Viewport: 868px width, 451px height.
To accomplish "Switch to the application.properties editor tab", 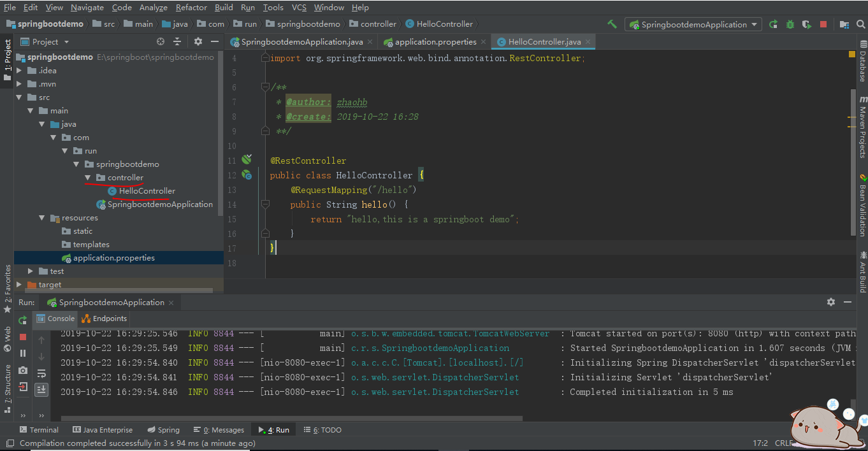I will [435, 42].
